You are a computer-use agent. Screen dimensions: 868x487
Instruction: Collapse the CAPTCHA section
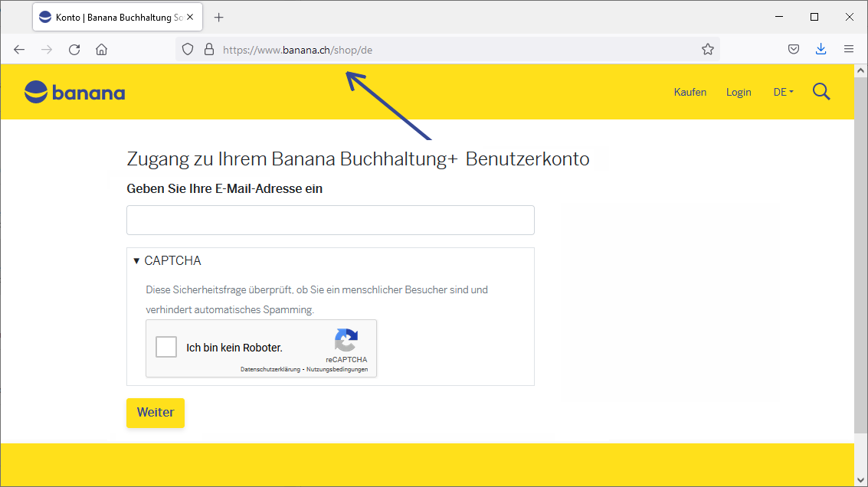coord(166,261)
